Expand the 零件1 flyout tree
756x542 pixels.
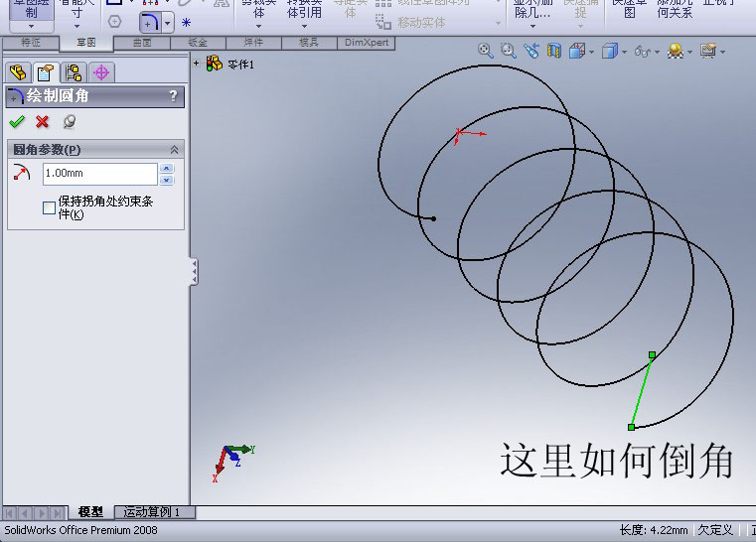point(197,64)
